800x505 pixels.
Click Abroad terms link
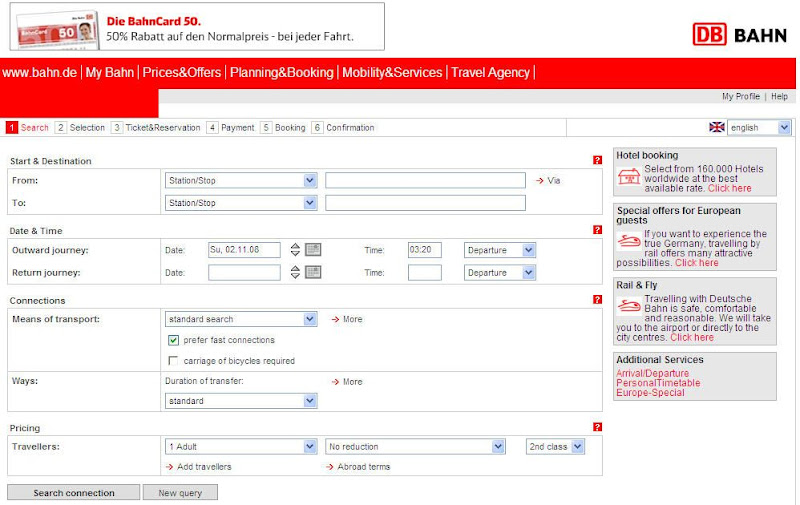[x=358, y=466]
